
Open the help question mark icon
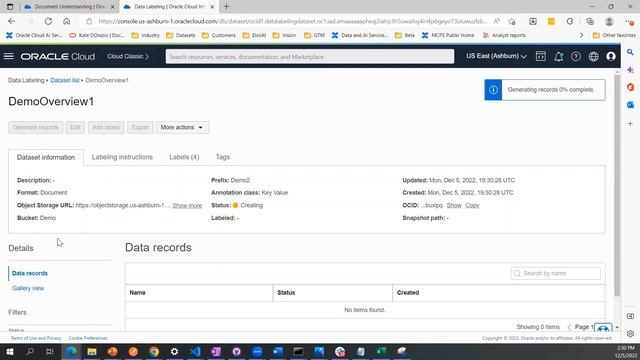[x=576, y=56]
